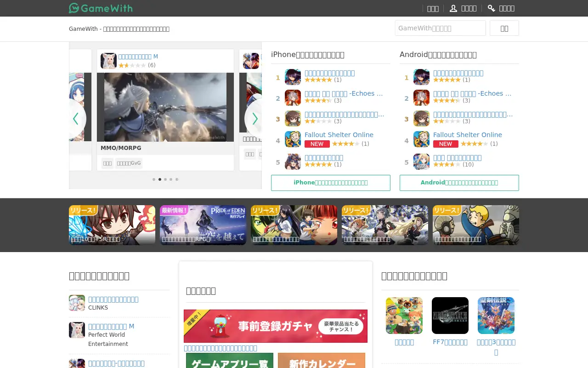Click the NEW badge in iPhone ranking
This screenshot has width=588, height=368.
317,144
